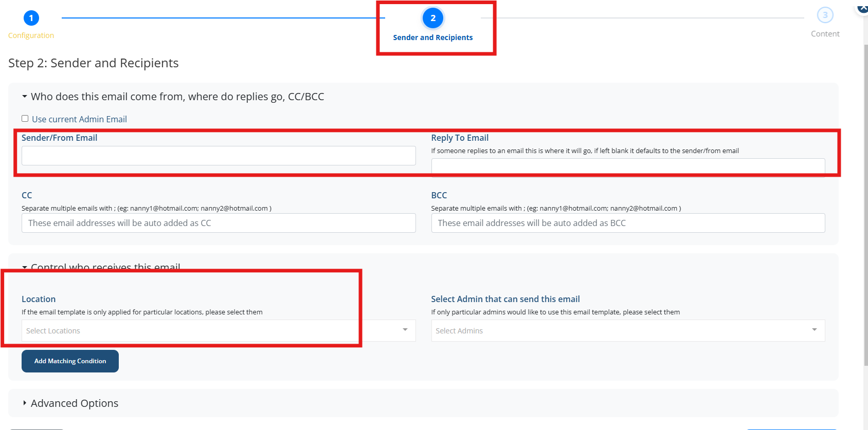Jump to step 3 Content circle
Image resolution: width=868 pixels, height=430 pixels.
(x=825, y=15)
